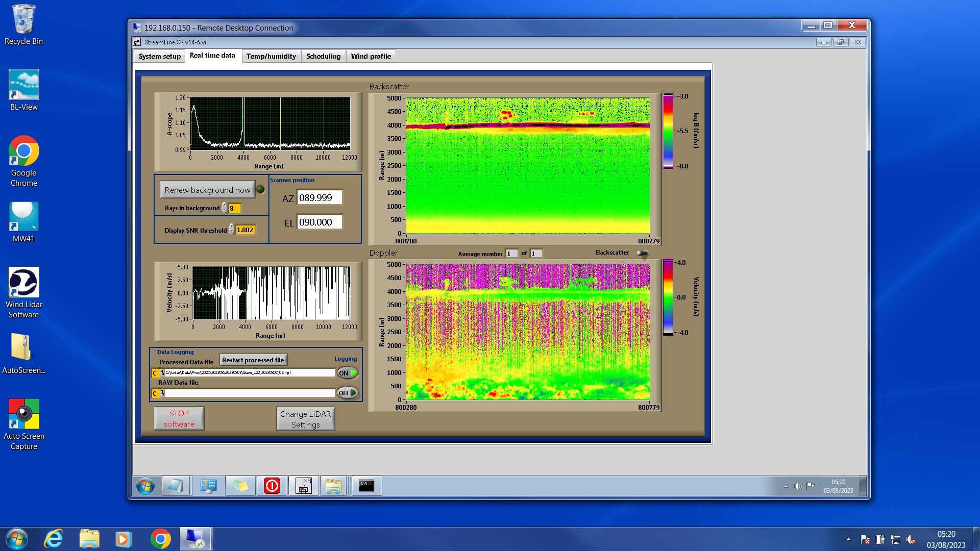Open StreamLine XR app in remote taskbar
This screenshot has height=551, width=980.
pos(304,486)
